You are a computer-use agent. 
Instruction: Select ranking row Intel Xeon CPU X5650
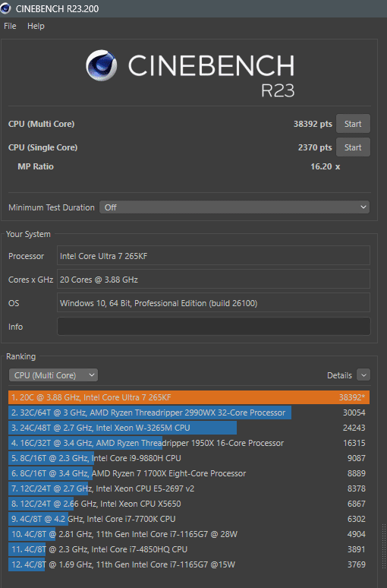click(189, 504)
